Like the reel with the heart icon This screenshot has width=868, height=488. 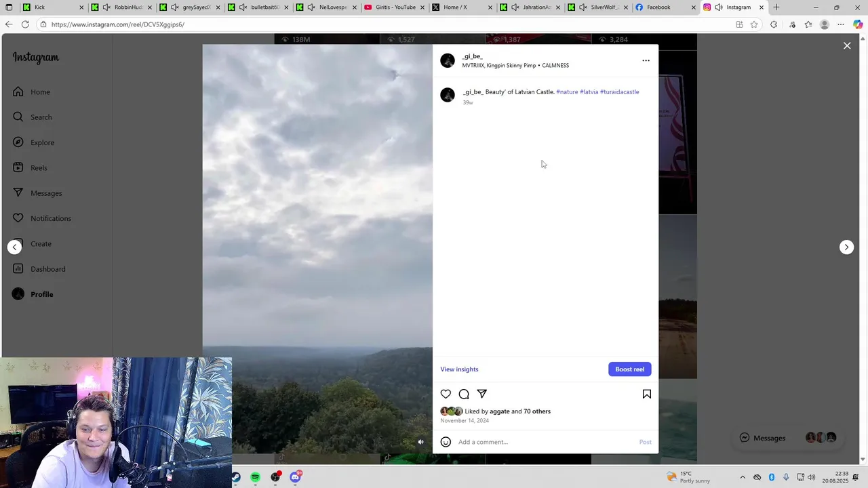coord(446,394)
